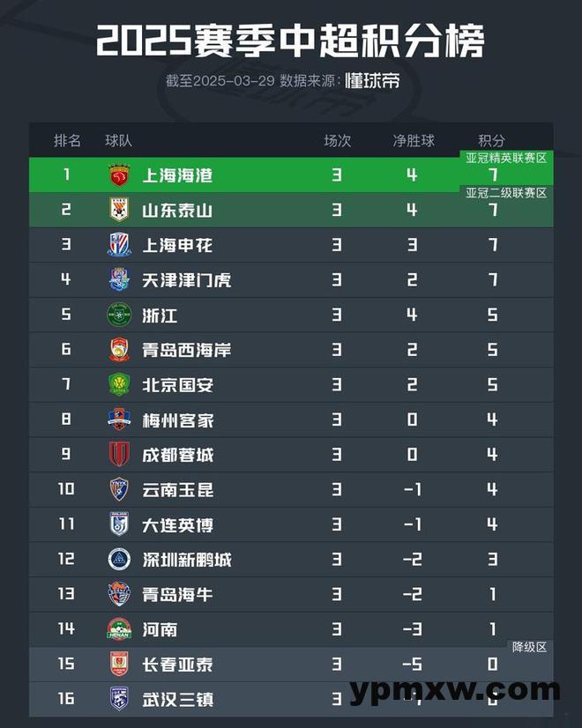This screenshot has height=728, width=582.
Task: Click the 净胜球 column header
Action: (x=414, y=141)
